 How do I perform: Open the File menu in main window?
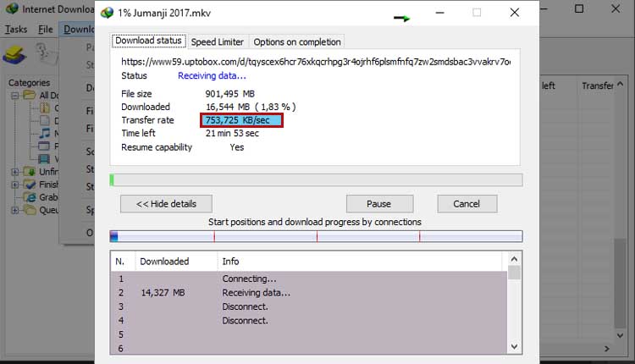(x=46, y=29)
